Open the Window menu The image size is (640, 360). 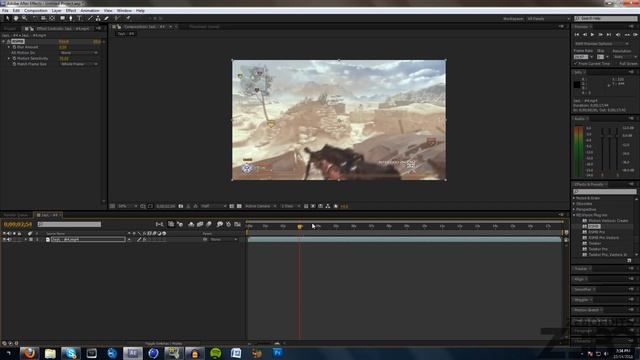124,11
